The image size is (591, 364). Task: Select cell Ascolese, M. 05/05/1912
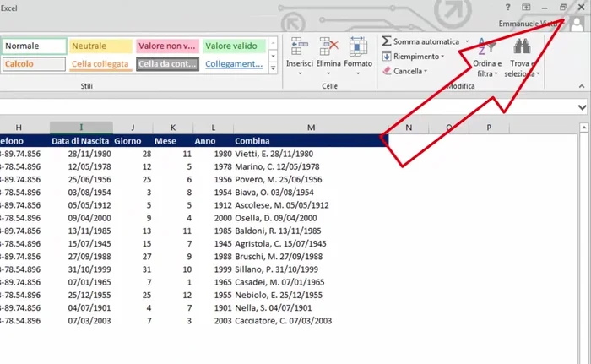[311, 205]
